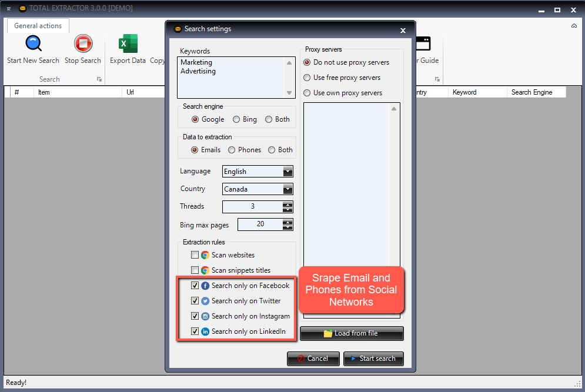Viewport: 585px width, 392px height.
Task: Click the Load from file button
Action: pyautogui.click(x=352, y=333)
